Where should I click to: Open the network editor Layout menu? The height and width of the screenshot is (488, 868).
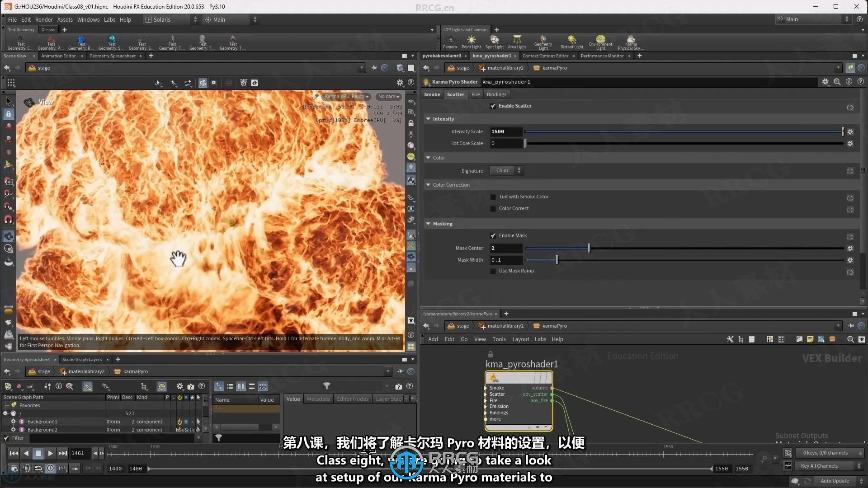(520, 339)
